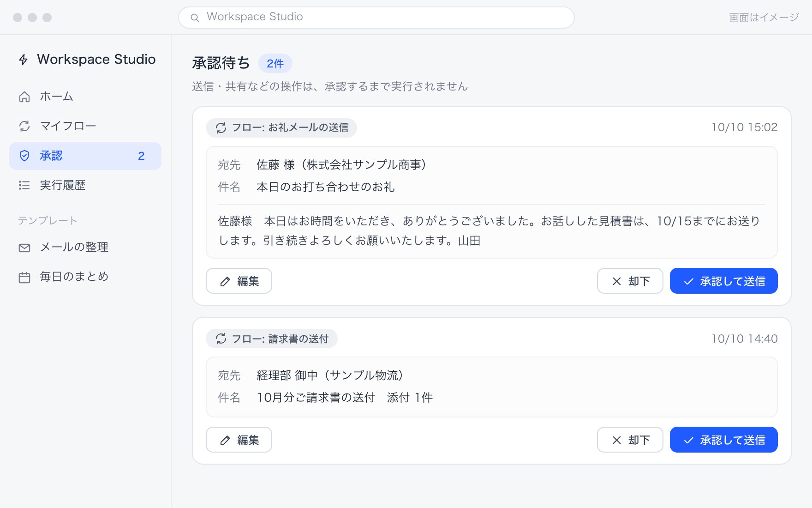
Task: Click the 添付 1件 attachment text
Action: pyautogui.click(x=410, y=398)
